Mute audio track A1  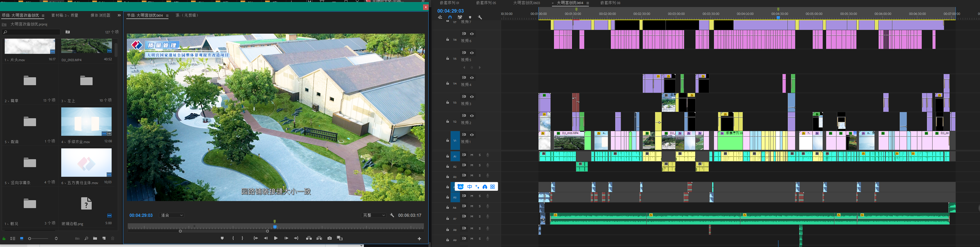(x=472, y=155)
